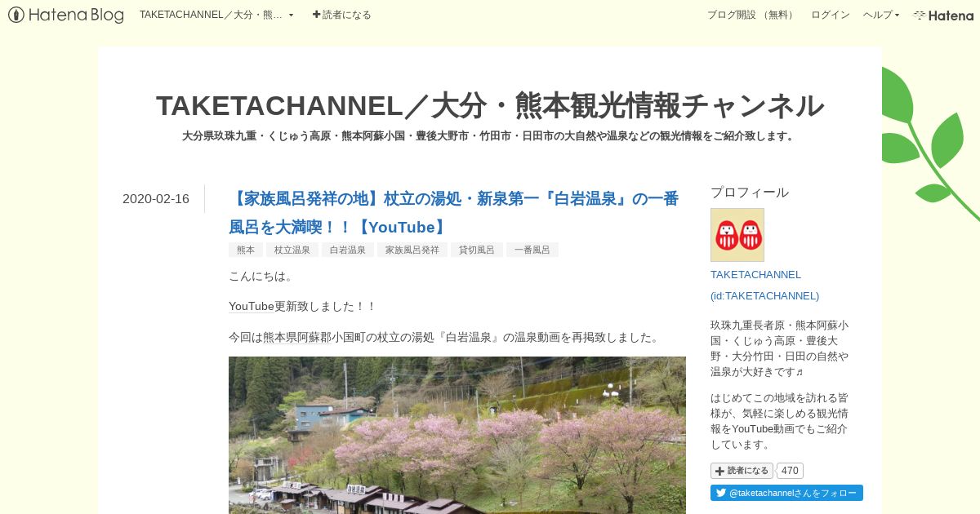980x514 pixels.
Task: Open the TAKETACHANNEL profile name link
Action: pyautogui.click(x=755, y=274)
